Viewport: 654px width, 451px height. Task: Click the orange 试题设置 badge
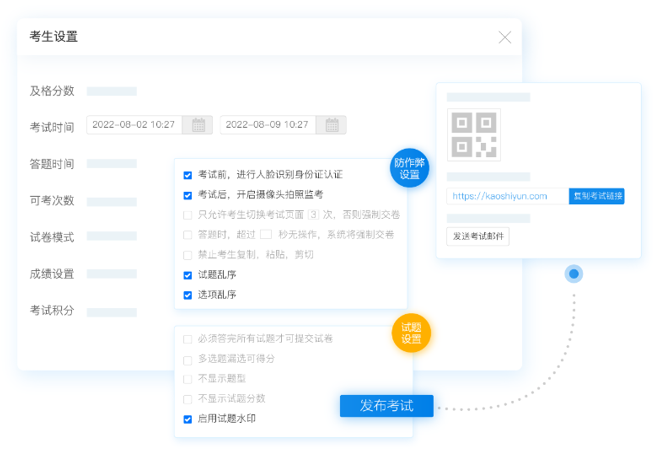pyautogui.click(x=410, y=333)
